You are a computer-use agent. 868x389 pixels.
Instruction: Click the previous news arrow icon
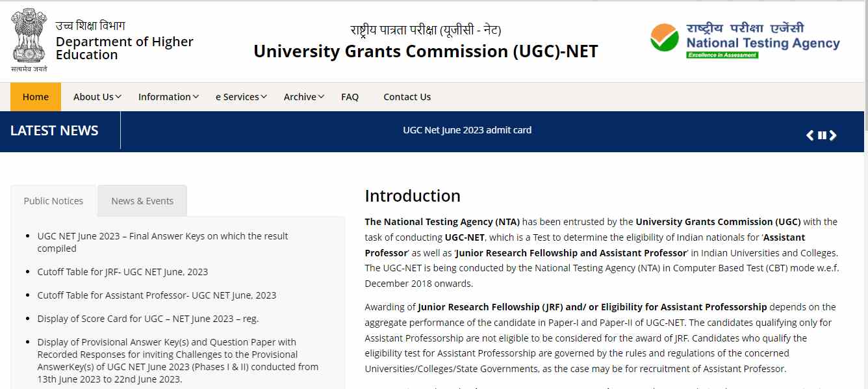pos(810,135)
